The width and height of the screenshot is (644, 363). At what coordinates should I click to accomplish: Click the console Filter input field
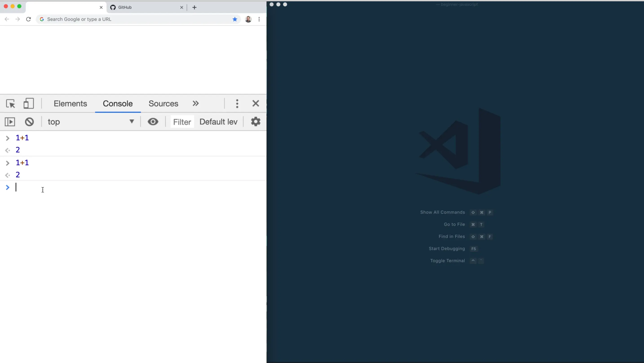[x=182, y=122]
